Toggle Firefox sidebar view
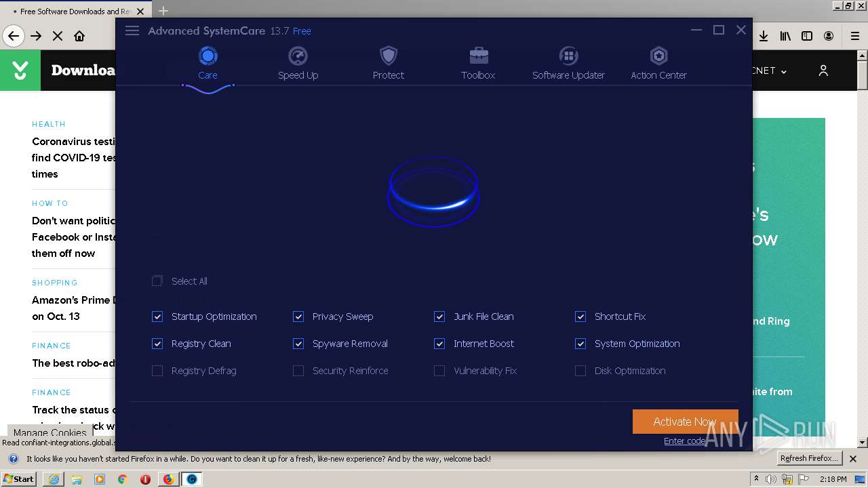 [x=807, y=36]
